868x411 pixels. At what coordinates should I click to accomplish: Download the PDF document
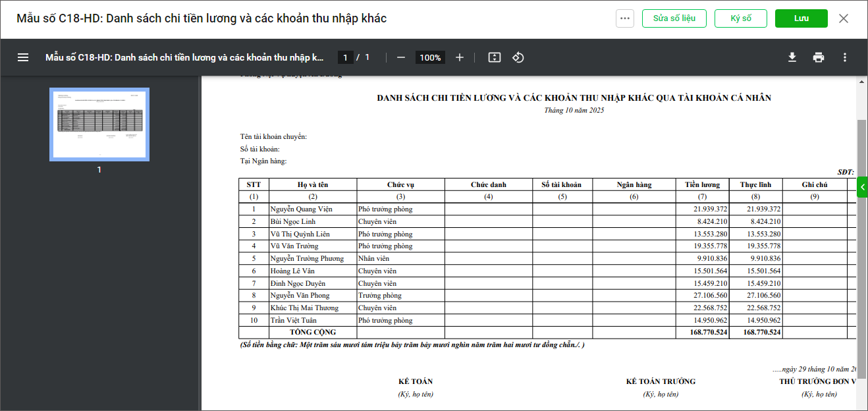point(792,57)
